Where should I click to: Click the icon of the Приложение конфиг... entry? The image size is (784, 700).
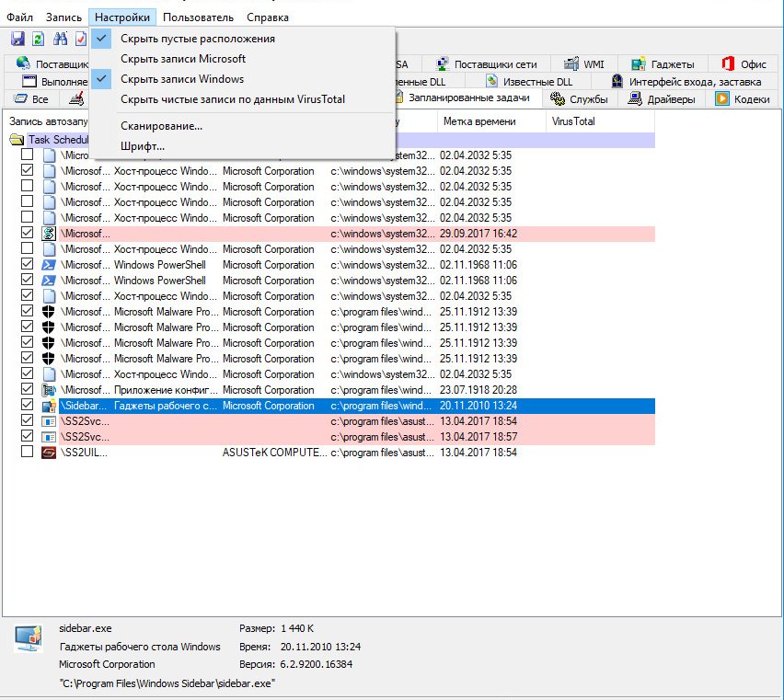tap(49, 390)
